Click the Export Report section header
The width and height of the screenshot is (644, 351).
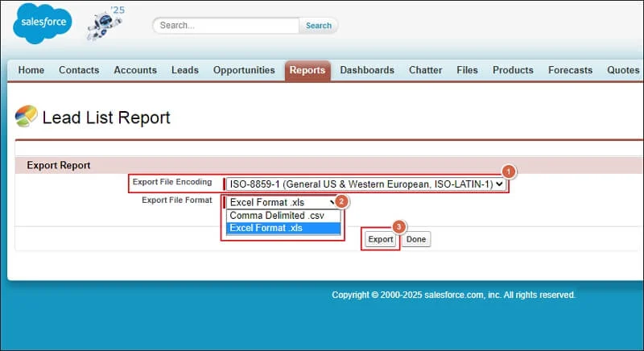pyautogui.click(x=58, y=165)
